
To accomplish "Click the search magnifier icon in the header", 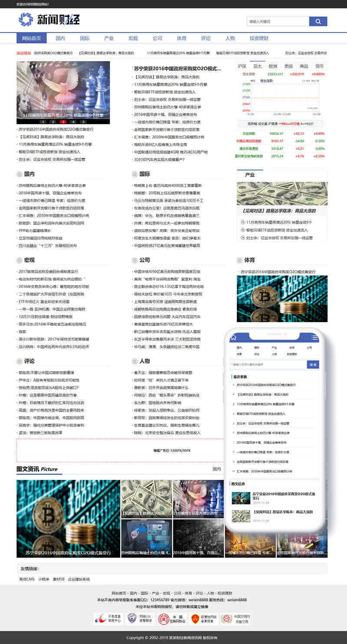I will click(318, 21).
